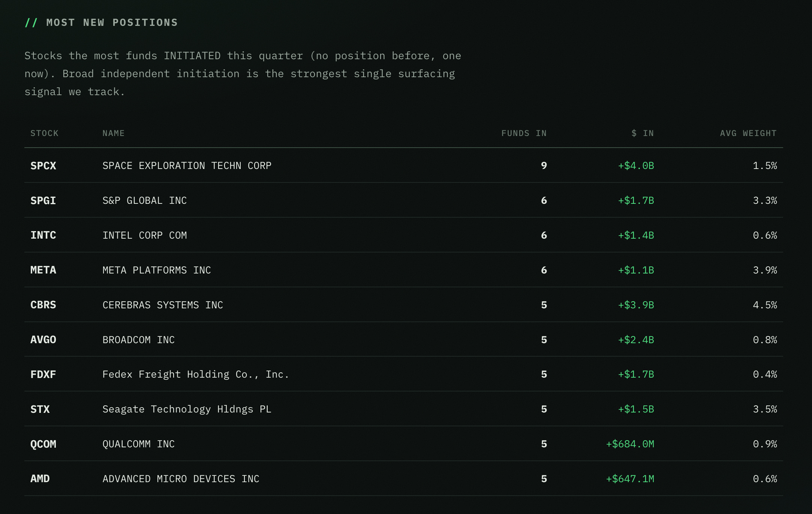Click the 0.9% average weight for QCOM

click(x=765, y=444)
